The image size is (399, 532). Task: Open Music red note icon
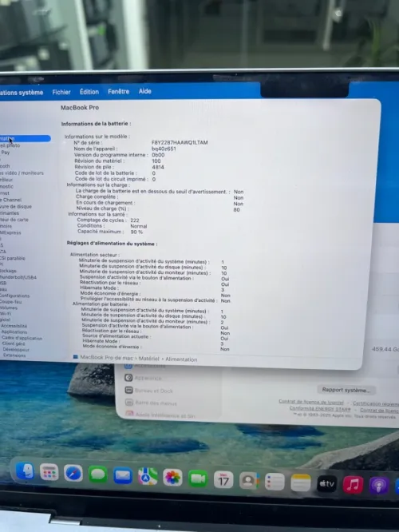point(353,485)
